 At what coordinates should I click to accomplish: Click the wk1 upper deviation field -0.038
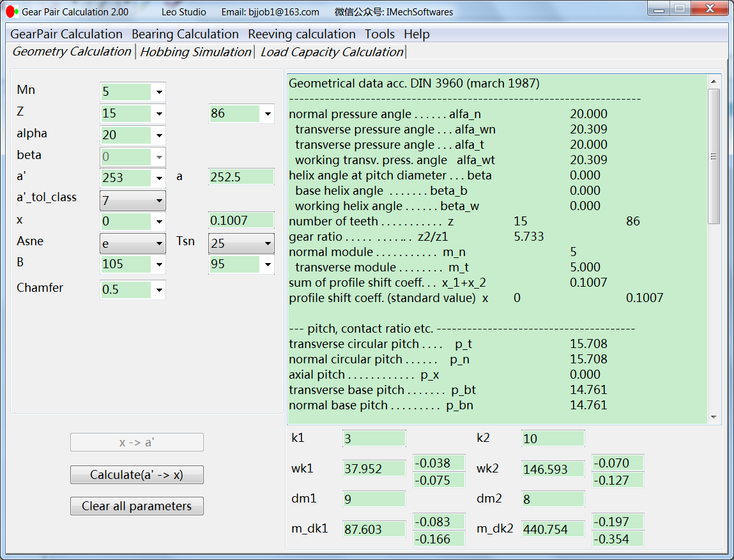tap(439, 463)
